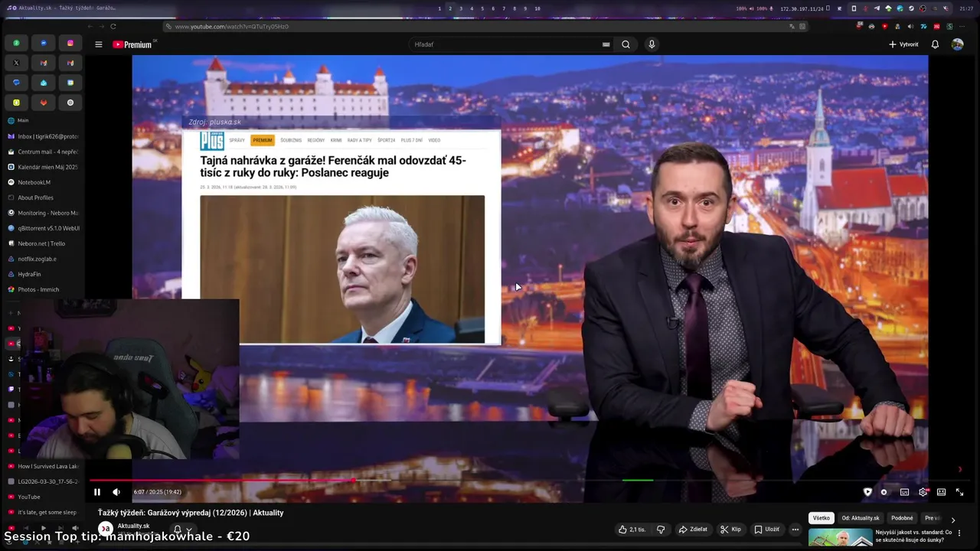Select the Podobné filter chip
This screenshot has height=551, width=980.
click(x=902, y=518)
